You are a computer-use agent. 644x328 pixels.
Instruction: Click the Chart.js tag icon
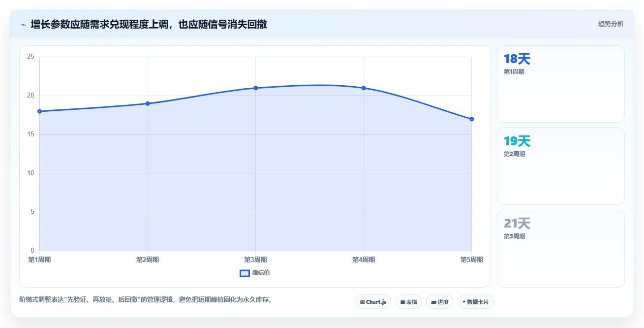pyautogui.click(x=362, y=302)
